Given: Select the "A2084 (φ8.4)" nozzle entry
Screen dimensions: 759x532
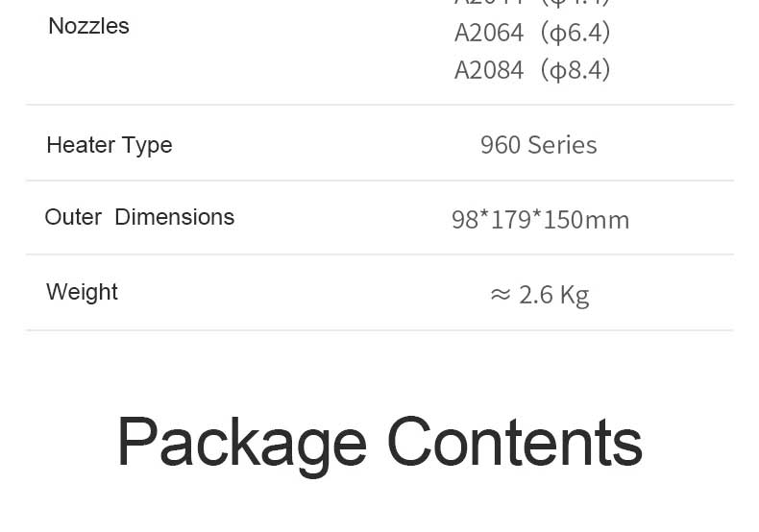Looking at the screenshot, I should pyautogui.click(x=532, y=70).
